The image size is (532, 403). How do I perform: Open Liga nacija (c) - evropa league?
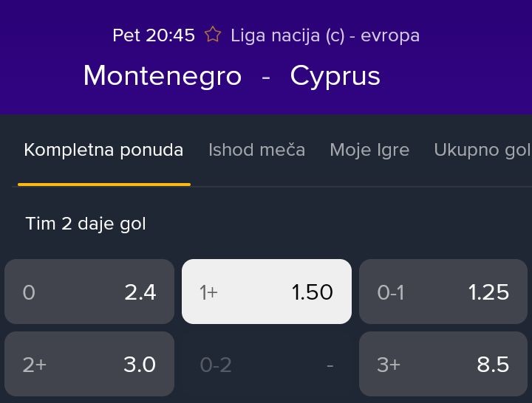pos(325,35)
